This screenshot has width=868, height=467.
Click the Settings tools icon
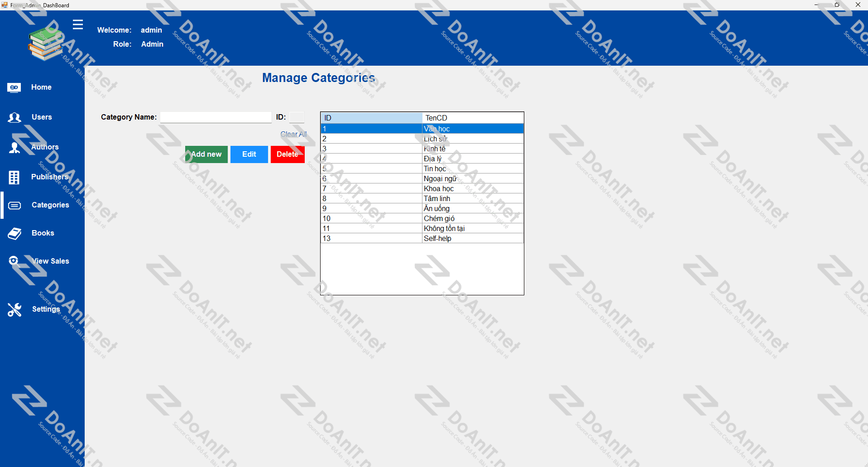tap(14, 310)
